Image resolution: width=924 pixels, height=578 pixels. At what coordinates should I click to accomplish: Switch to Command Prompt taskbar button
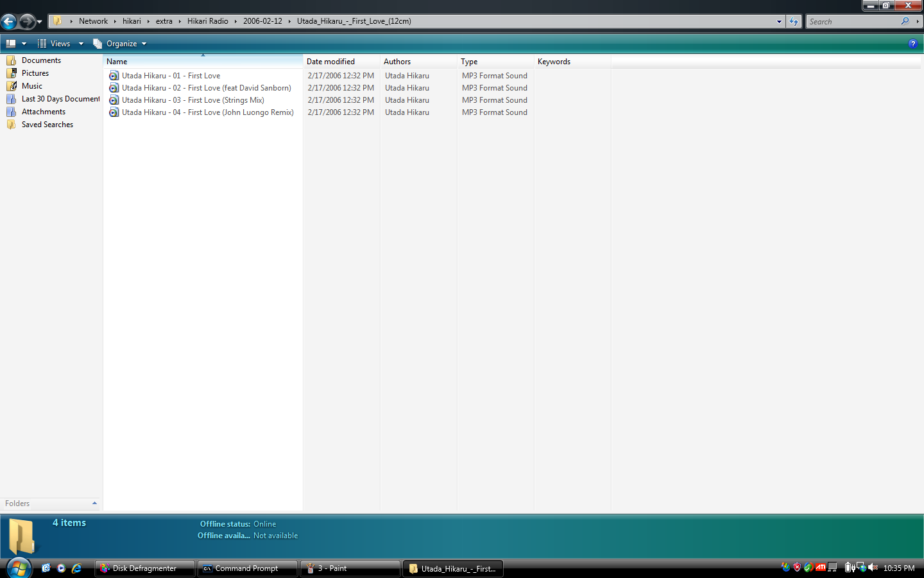tap(246, 568)
